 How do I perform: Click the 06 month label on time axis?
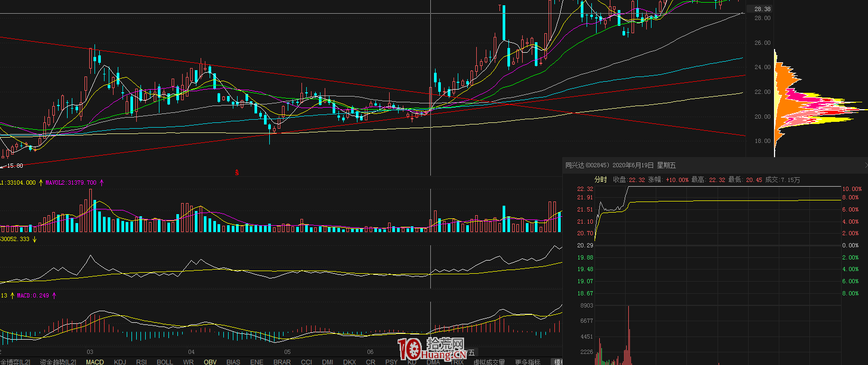(x=370, y=352)
